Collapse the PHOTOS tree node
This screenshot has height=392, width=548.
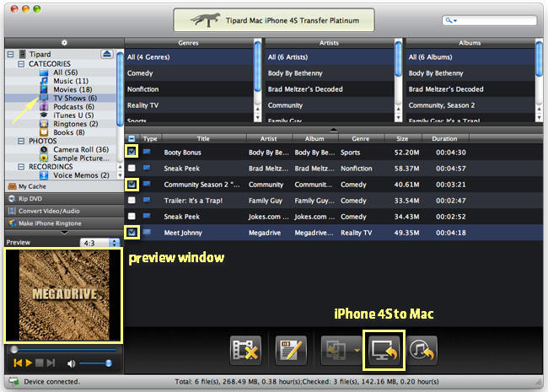21,141
